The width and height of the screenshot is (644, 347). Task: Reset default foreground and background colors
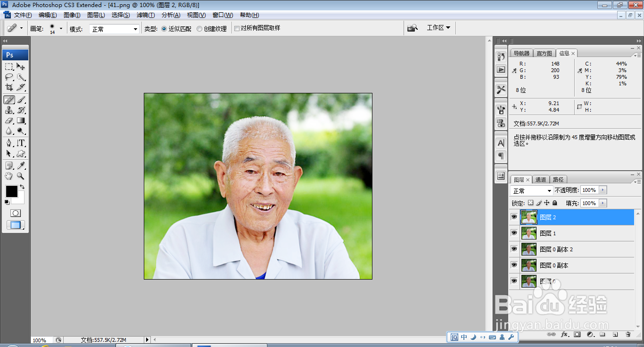coord(7,202)
